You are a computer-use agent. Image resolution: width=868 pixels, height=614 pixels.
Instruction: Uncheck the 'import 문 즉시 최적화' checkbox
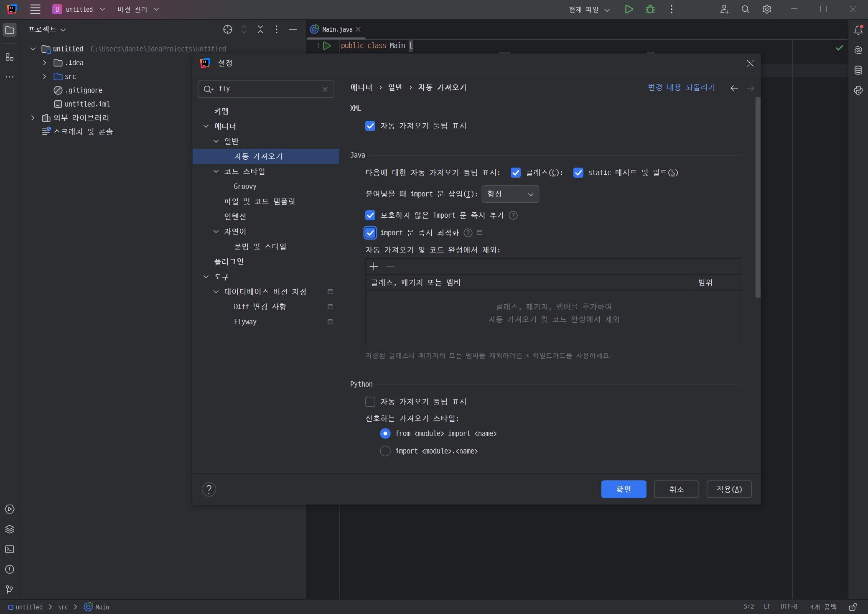pos(370,233)
